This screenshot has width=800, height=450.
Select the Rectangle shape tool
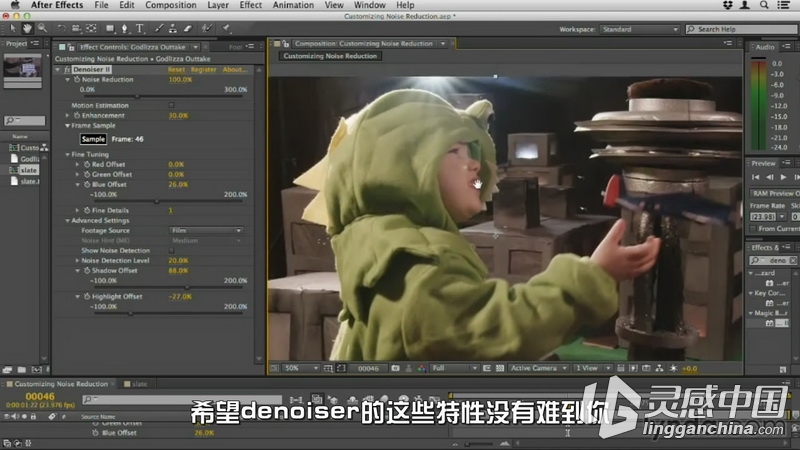(110, 29)
